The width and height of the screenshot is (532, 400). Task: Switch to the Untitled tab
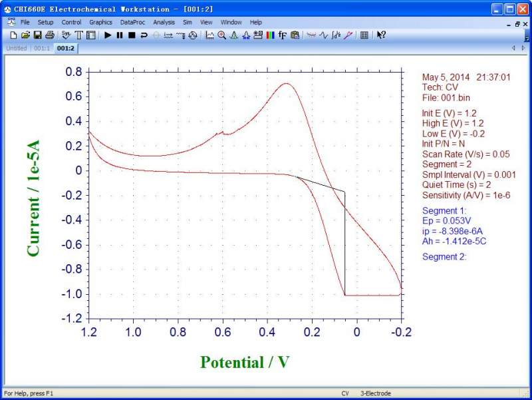(16, 48)
